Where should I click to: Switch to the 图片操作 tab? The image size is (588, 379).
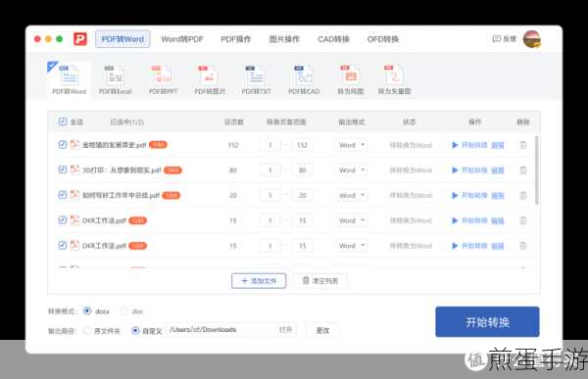[x=284, y=39]
